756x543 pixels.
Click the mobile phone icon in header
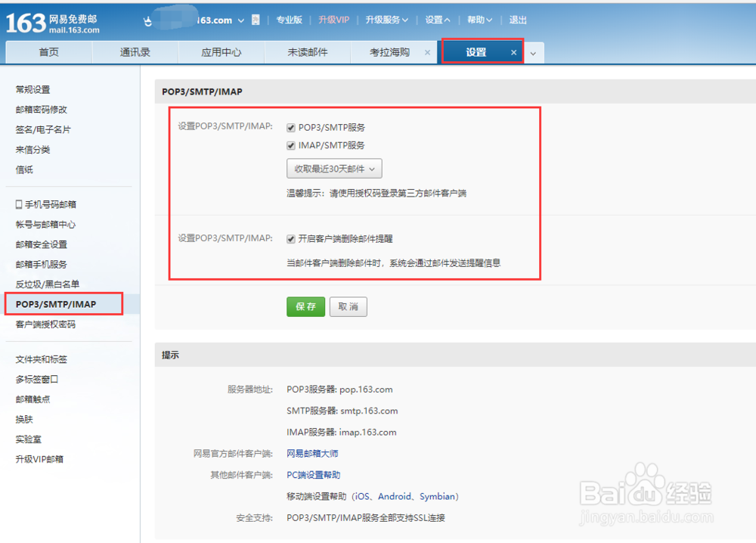click(x=256, y=20)
